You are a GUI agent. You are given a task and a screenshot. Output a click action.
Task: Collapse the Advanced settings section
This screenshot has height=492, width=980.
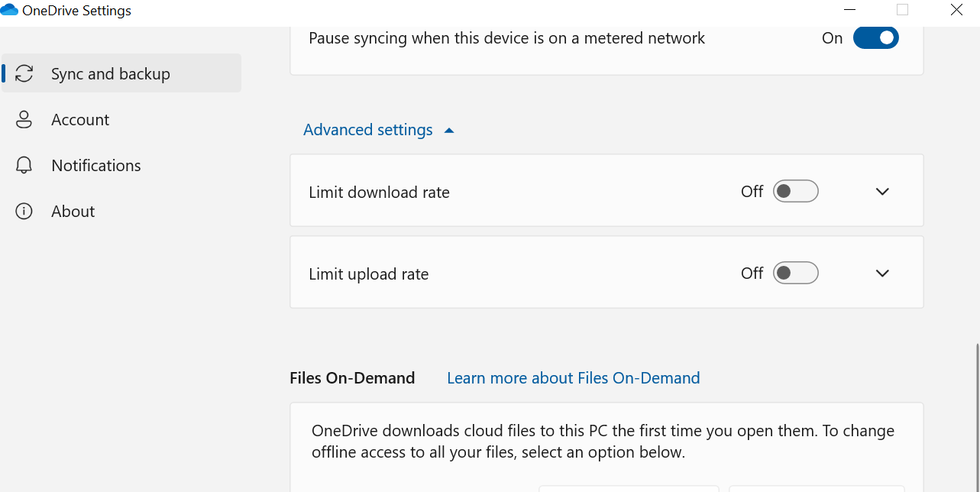(379, 129)
